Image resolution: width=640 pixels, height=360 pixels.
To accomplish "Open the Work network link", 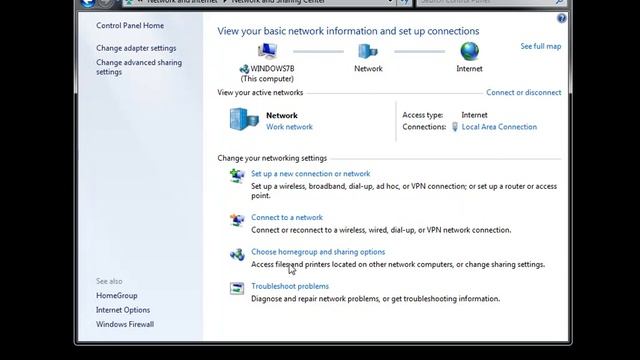I will 289,127.
